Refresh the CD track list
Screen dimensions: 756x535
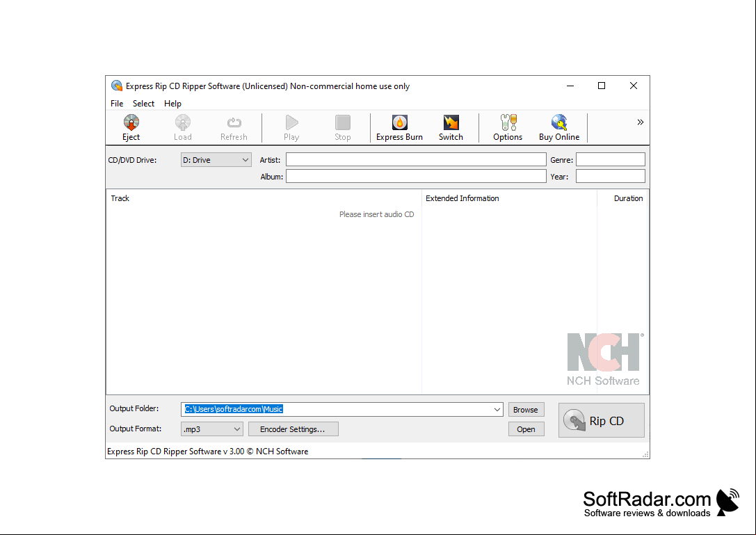pyautogui.click(x=234, y=128)
